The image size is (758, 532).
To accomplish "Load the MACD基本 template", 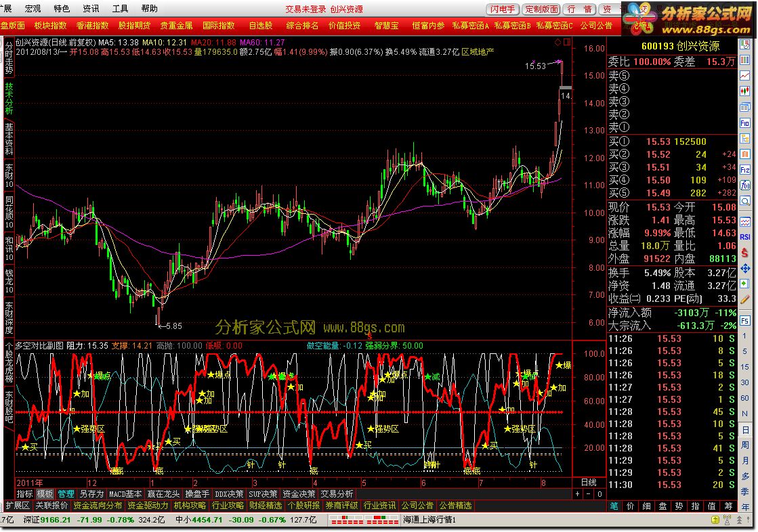I will tap(125, 494).
